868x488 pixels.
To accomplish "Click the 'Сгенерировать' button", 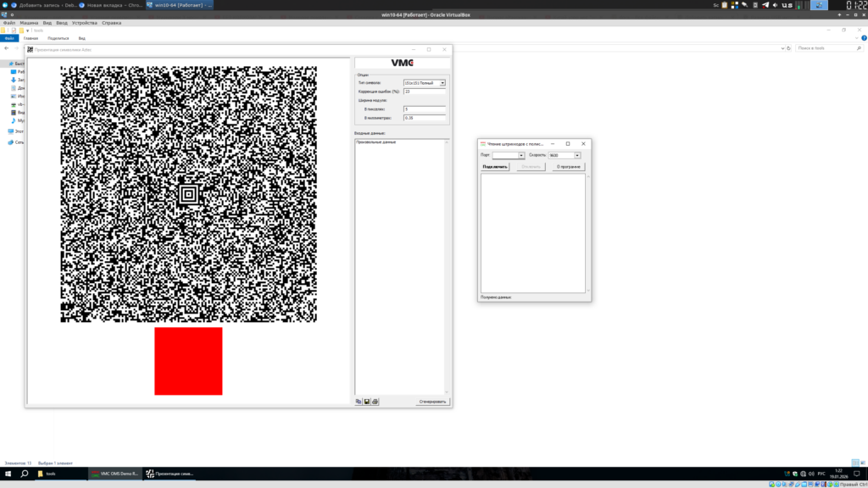I will [x=432, y=402].
